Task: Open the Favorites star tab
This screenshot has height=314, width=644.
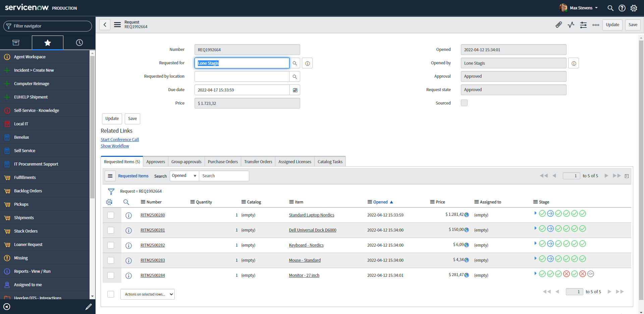Action: click(48, 43)
